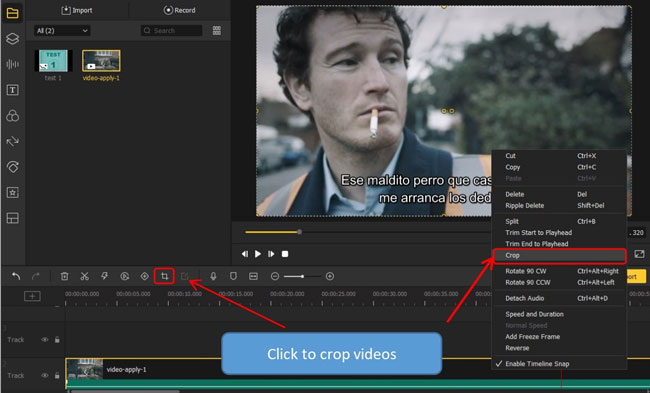Screen dimensions: 650x393
Task: Open the Transitions arrows icon in sidebar
Action: coord(12,141)
